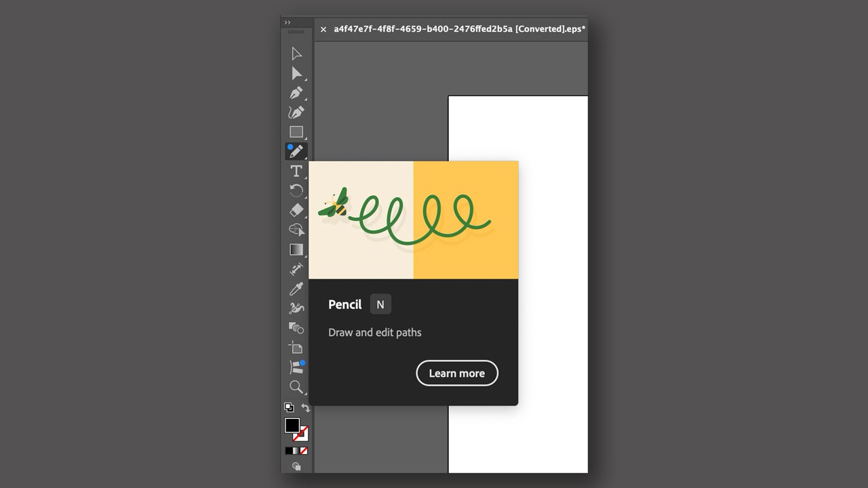Select the Type tool

pyautogui.click(x=296, y=171)
